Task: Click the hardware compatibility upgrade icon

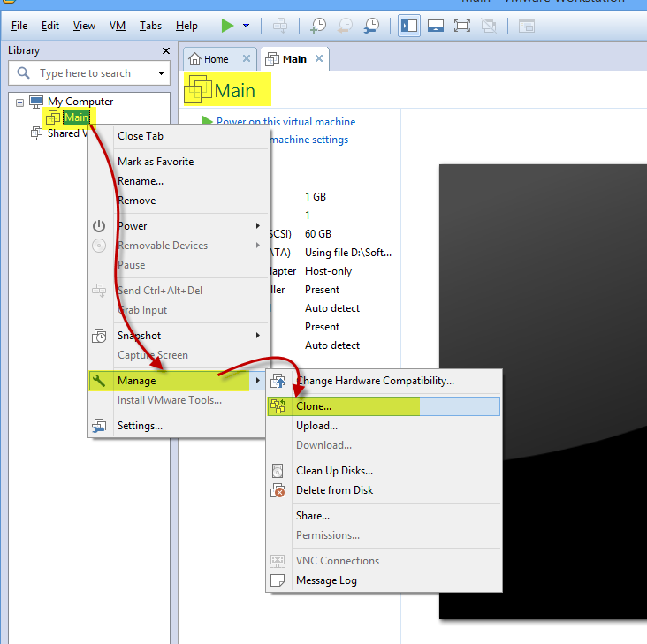Action: click(278, 381)
